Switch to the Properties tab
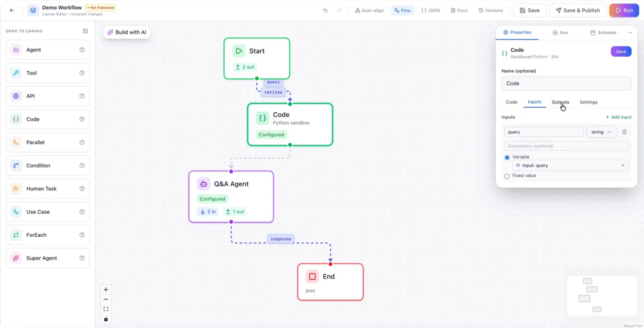The image size is (644, 328). [517, 33]
